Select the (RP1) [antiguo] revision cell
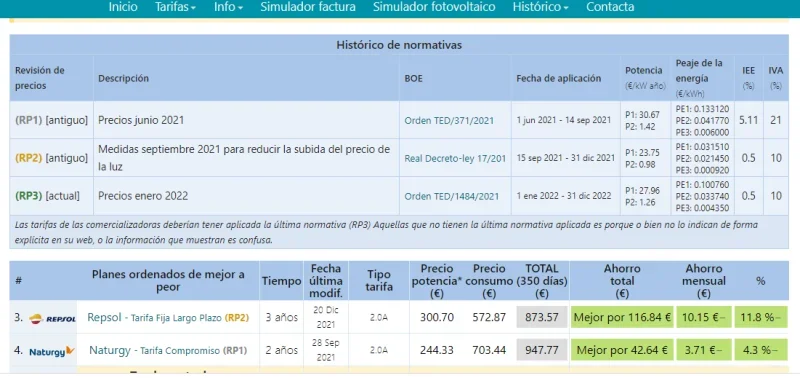This screenshot has height=378, width=800. 51,121
